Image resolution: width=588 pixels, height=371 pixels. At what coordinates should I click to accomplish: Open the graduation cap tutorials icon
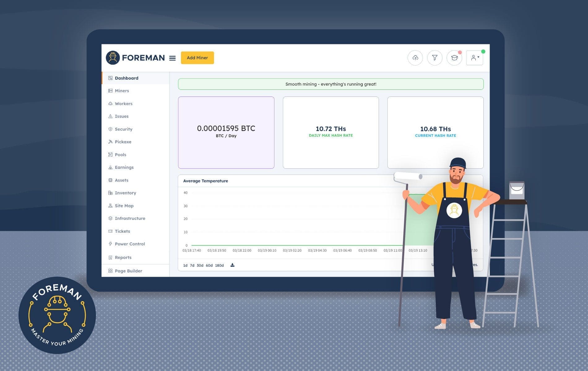pos(454,58)
